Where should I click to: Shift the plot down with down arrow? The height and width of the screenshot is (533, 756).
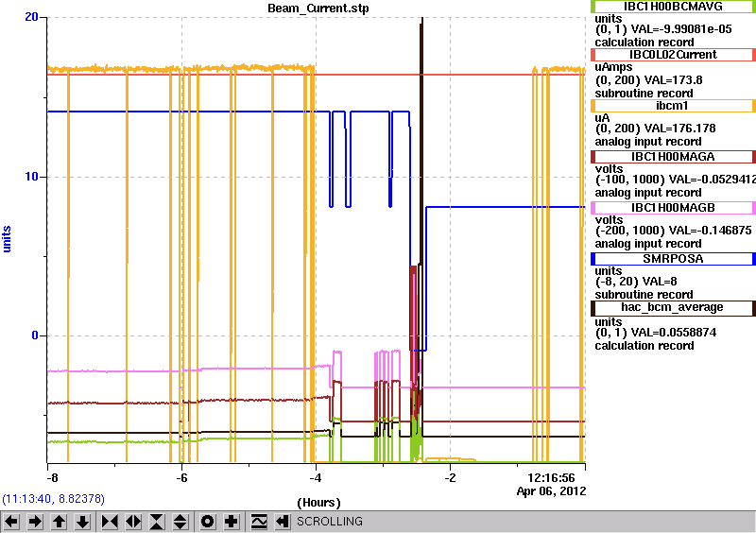coord(83,522)
